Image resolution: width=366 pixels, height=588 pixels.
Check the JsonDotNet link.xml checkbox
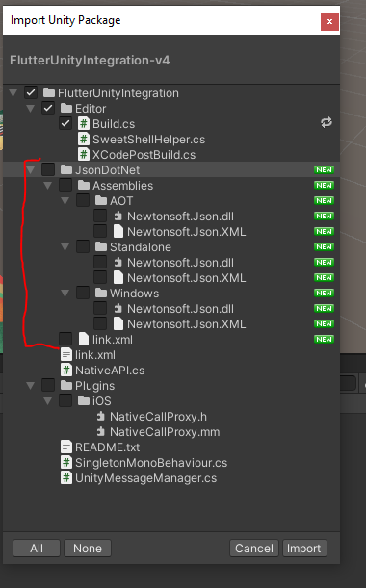(65, 339)
